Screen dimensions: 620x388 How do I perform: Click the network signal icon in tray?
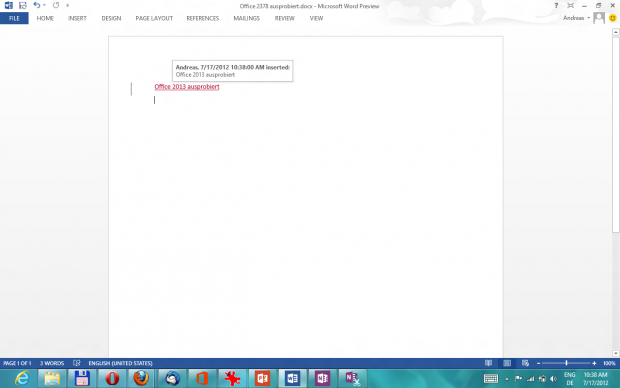(530, 379)
